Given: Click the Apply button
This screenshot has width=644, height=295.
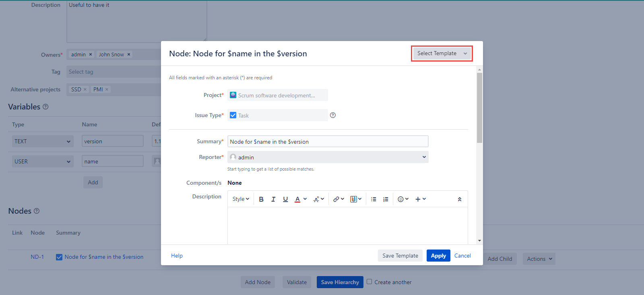Looking at the screenshot, I should (x=438, y=256).
